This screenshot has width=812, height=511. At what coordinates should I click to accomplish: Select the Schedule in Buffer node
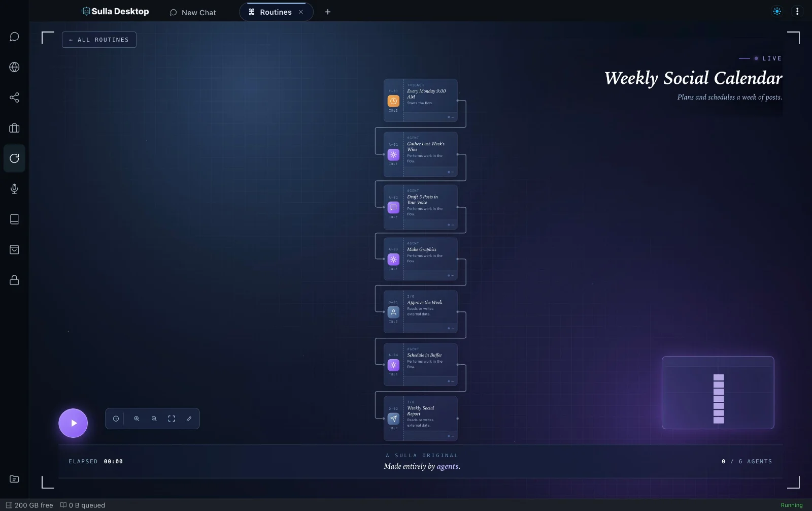coord(421,365)
